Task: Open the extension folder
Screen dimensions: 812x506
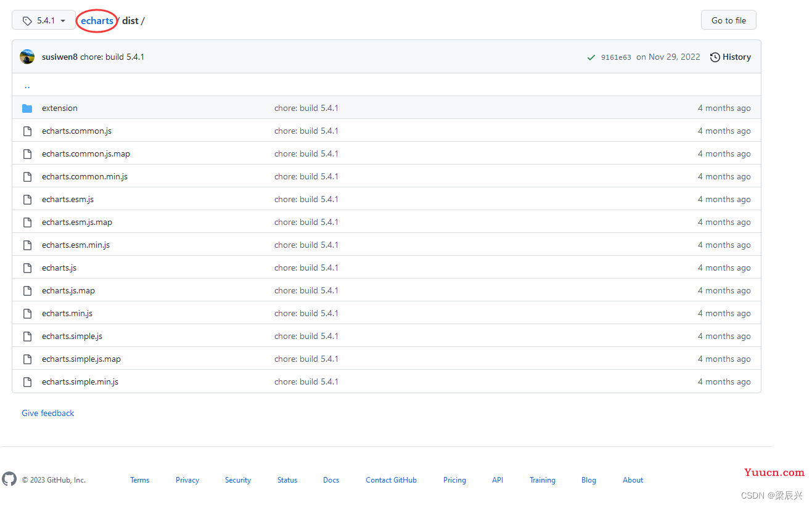Action: pyautogui.click(x=60, y=108)
